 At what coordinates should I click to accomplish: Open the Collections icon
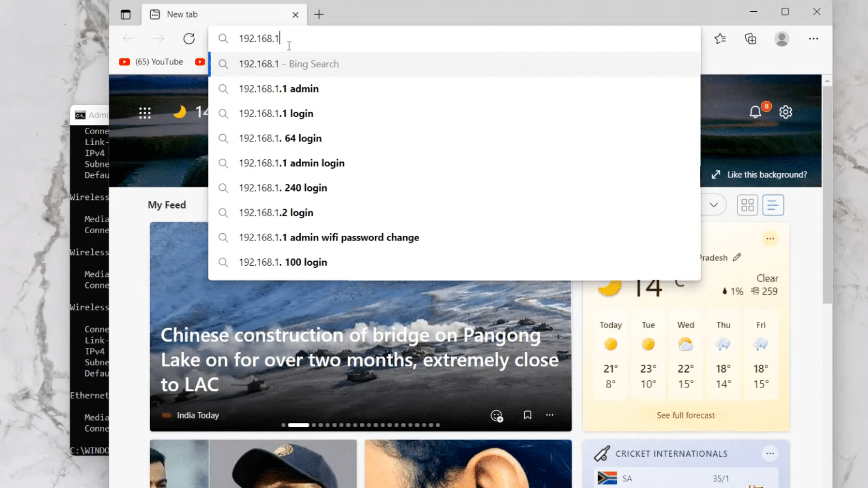tap(750, 39)
